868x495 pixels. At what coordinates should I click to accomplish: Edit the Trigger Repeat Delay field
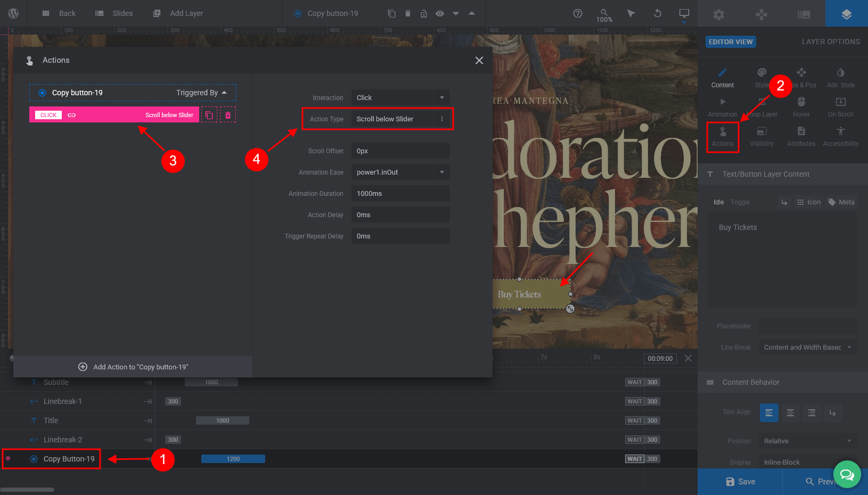400,236
